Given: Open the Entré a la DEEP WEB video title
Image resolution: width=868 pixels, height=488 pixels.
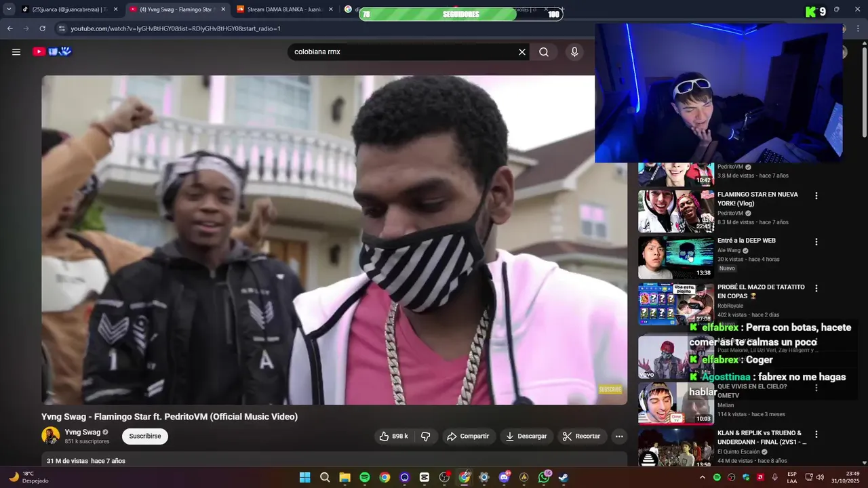Looking at the screenshot, I should pos(747,241).
